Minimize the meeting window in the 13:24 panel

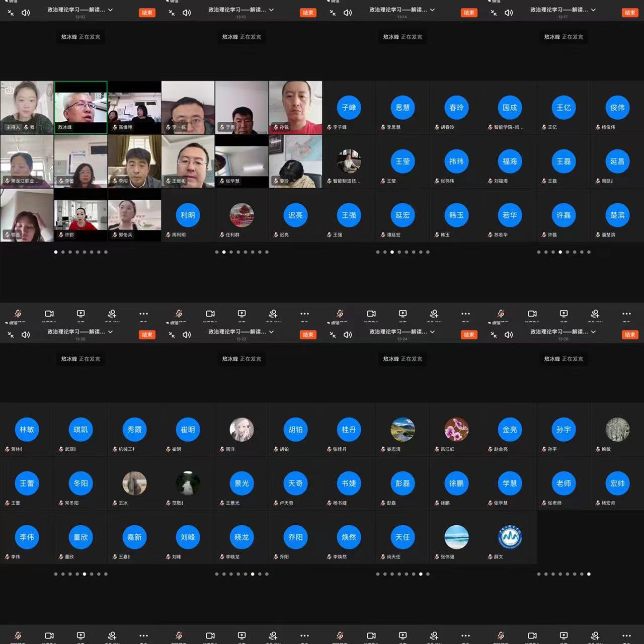[333, 335]
